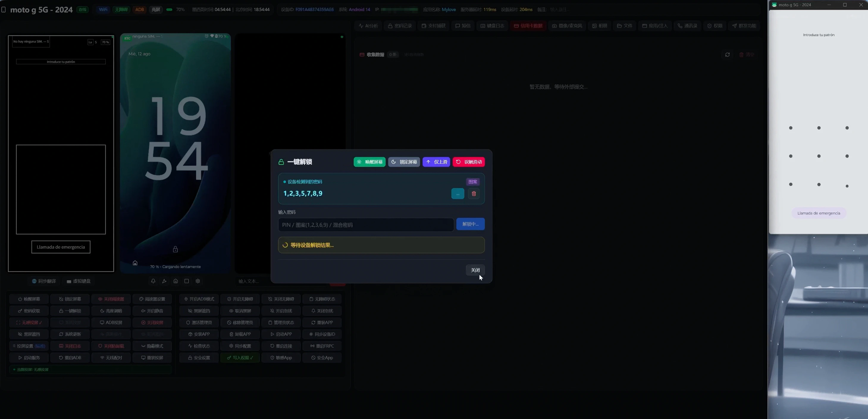Open the 支付捕获 tab
This screenshot has height=419, width=868.
[434, 26]
